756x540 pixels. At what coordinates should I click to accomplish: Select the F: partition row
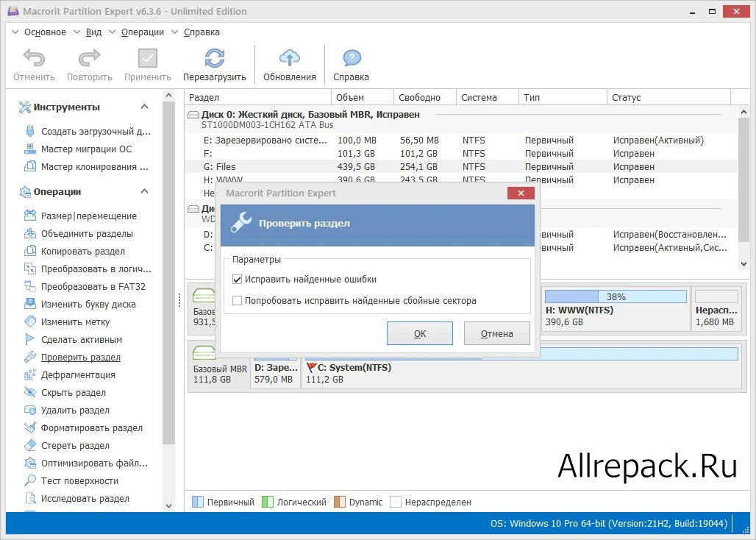click(461, 153)
